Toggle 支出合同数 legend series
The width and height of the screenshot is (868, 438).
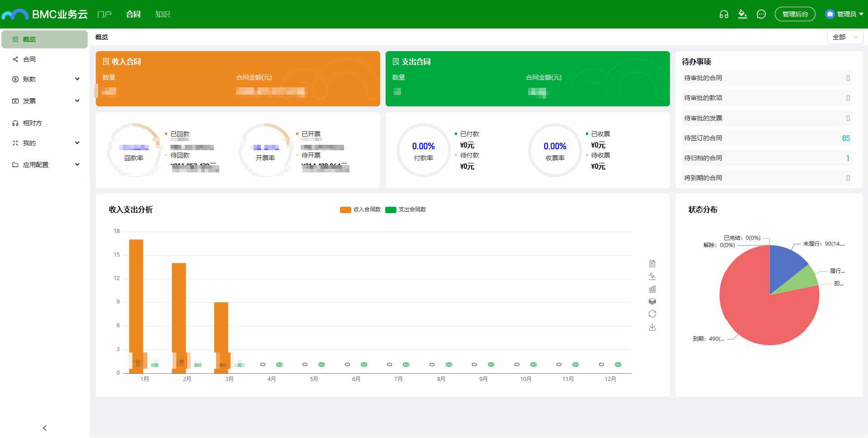click(406, 209)
